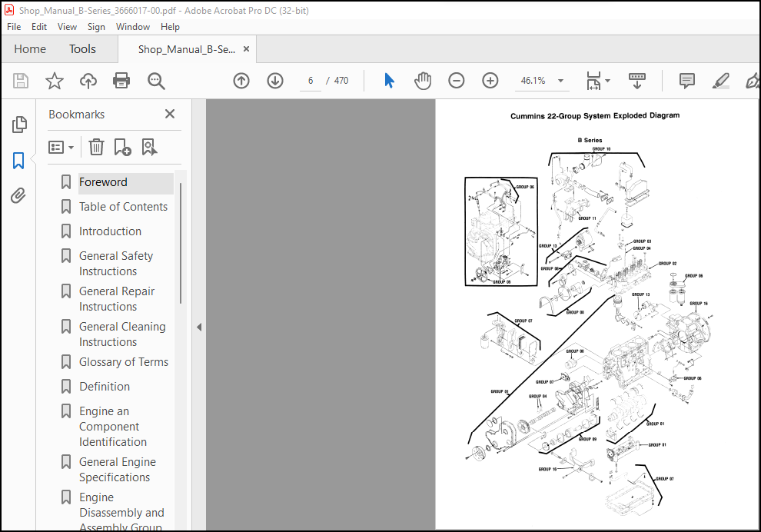Viewport: 761px width, 532px height.
Task: Open the Definition bookmark
Action: coord(105,387)
